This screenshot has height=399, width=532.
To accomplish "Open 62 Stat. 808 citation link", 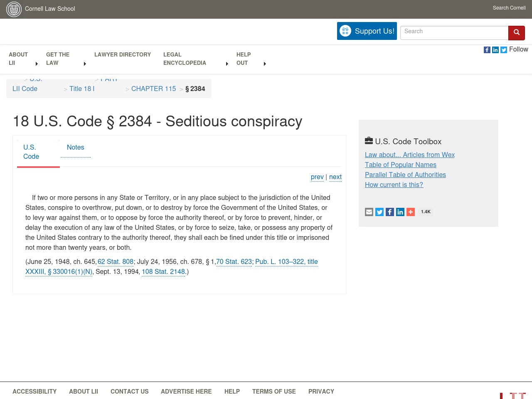I will pyautogui.click(x=116, y=262).
